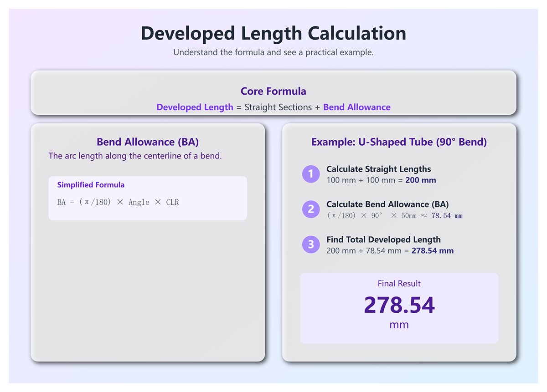The height and width of the screenshot is (392, 547).
Task: Click the purple "Bend Allowance" term in Core Formula
Action: (x=356, y=107)
